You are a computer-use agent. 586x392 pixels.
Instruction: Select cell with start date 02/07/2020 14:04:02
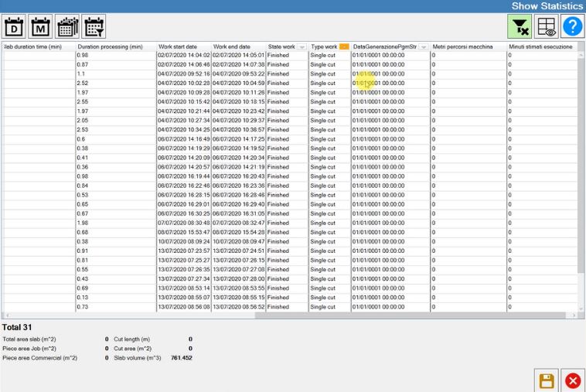coord(184,55)
